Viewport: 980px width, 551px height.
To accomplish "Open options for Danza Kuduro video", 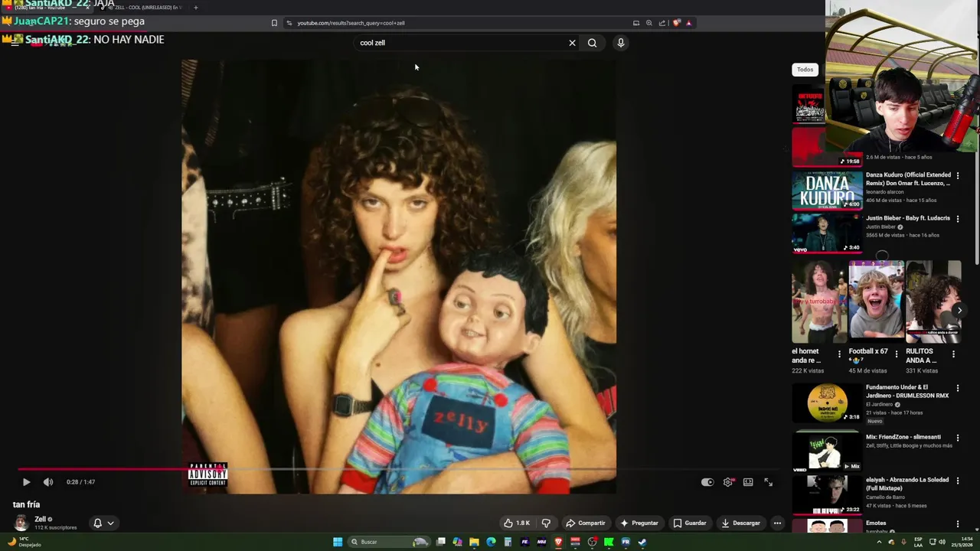I will pos(957,176).
